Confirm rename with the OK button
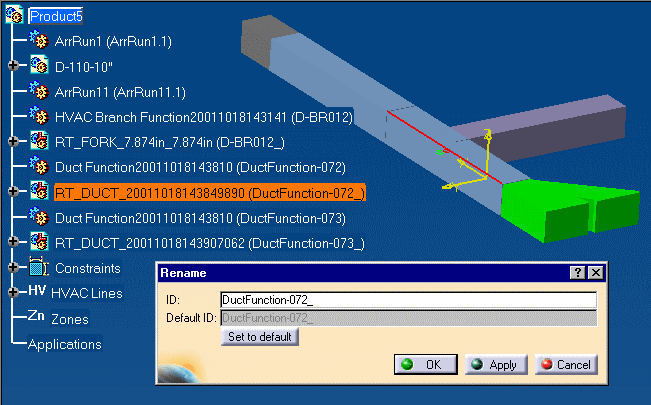The height and width of the screenshot is (405, 651). pyautogui.click(x=424, y=364)
